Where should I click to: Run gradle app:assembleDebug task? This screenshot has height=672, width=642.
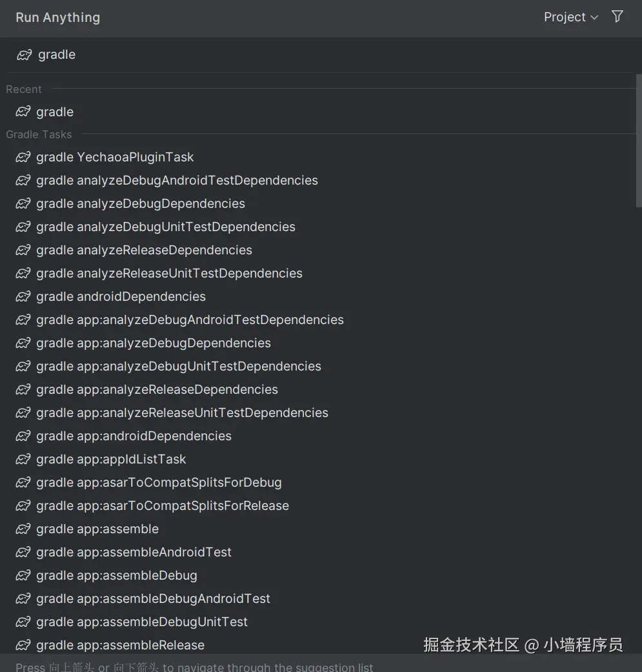pyautogui.click(x=116, y=575)
